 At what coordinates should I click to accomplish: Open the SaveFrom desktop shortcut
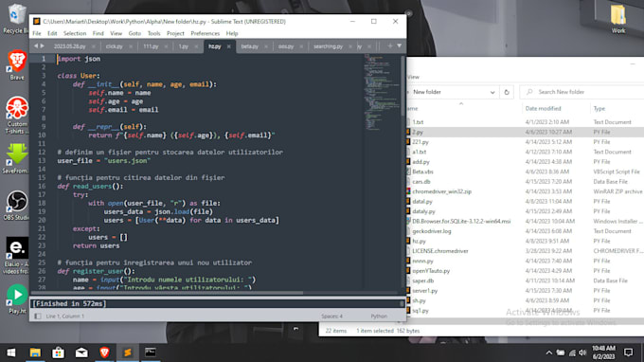coord(17,158)
